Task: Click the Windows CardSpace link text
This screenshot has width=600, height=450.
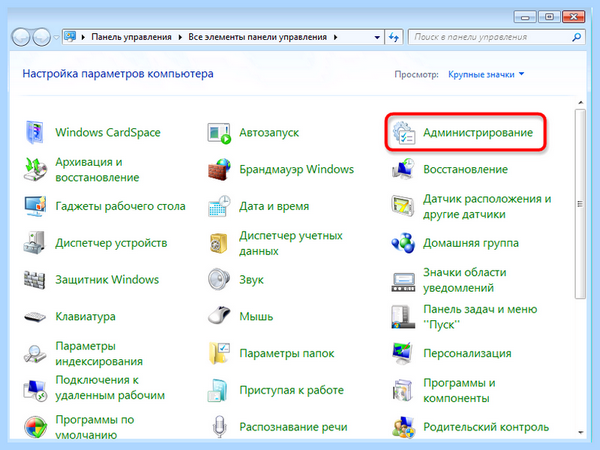Action: click(108, 132)
